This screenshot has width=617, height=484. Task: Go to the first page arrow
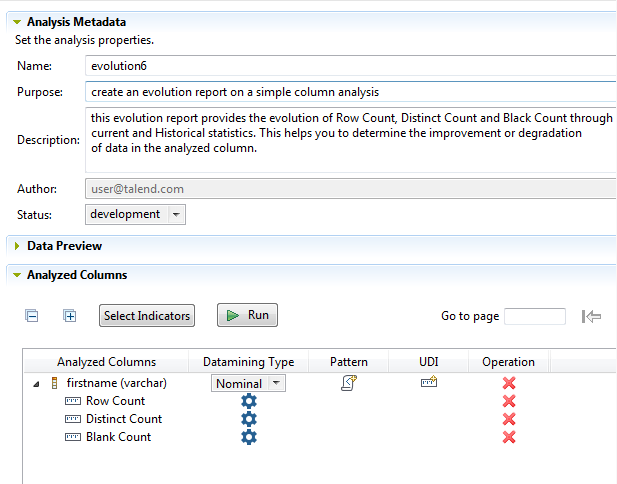591,316
